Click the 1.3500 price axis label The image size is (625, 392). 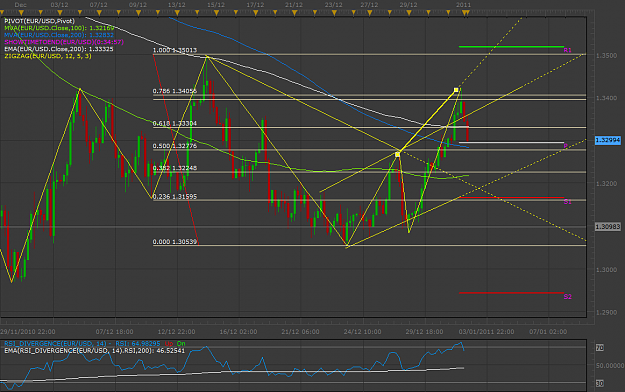606,55
